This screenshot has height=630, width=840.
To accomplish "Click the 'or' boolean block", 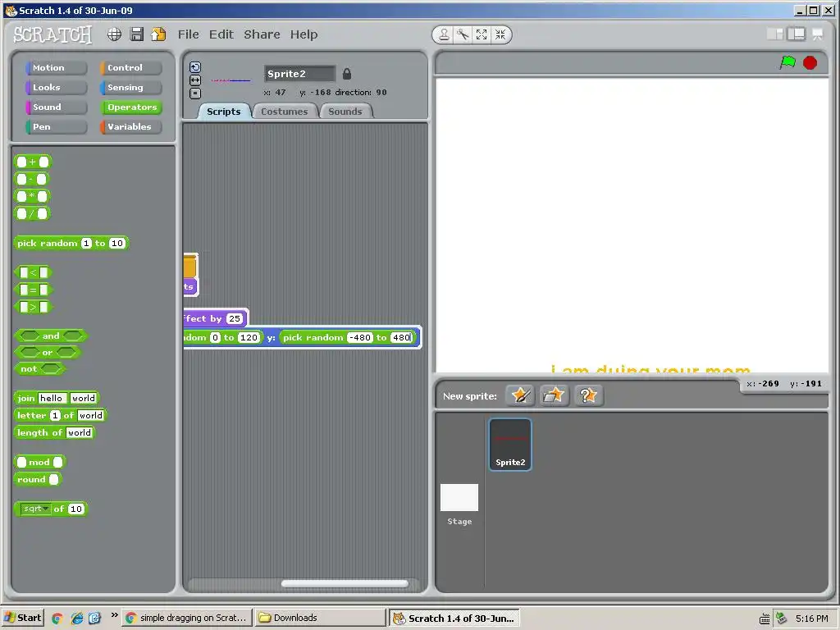I will pyautogui.click(x=47, y=353).
